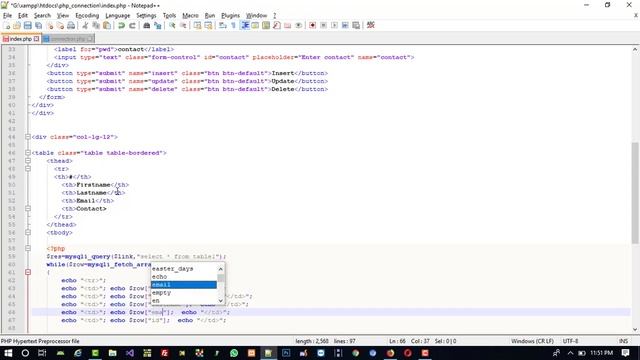Select 'empty' in autocomplete list
This screenshot has width=640, height=360.
tap(184, 293)
